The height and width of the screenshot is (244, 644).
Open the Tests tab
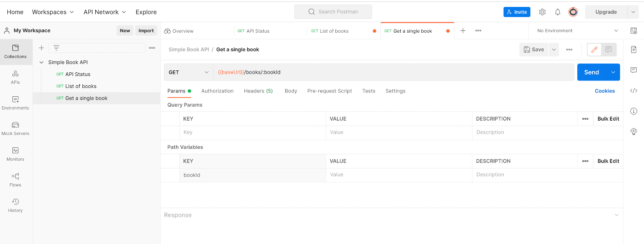click(x=369, y=91)
